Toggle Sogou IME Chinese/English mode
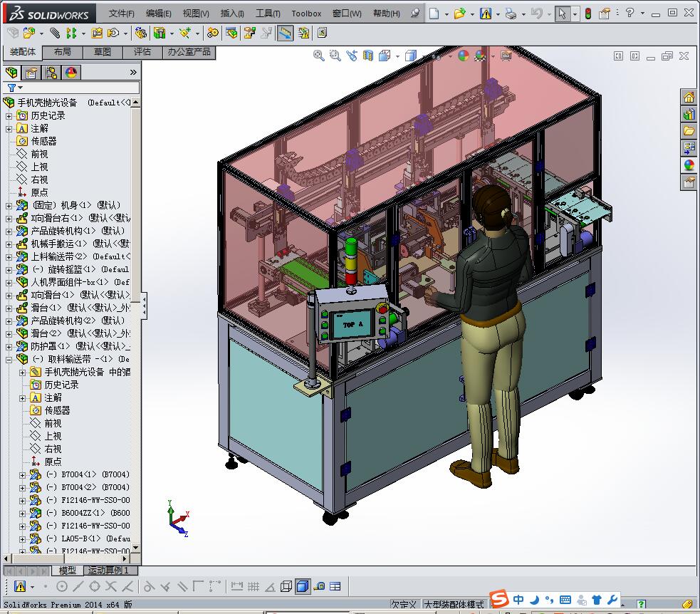 point(518,600)
